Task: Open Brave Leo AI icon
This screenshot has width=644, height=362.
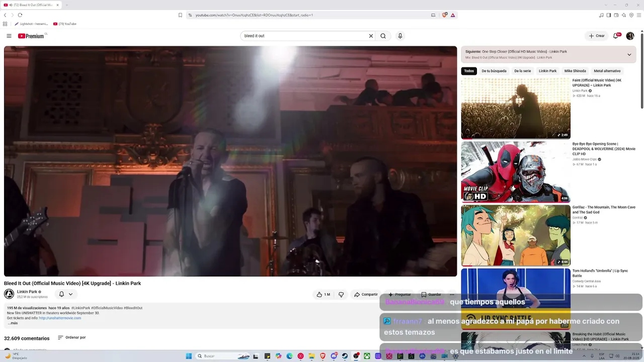Action: point(624,15)
